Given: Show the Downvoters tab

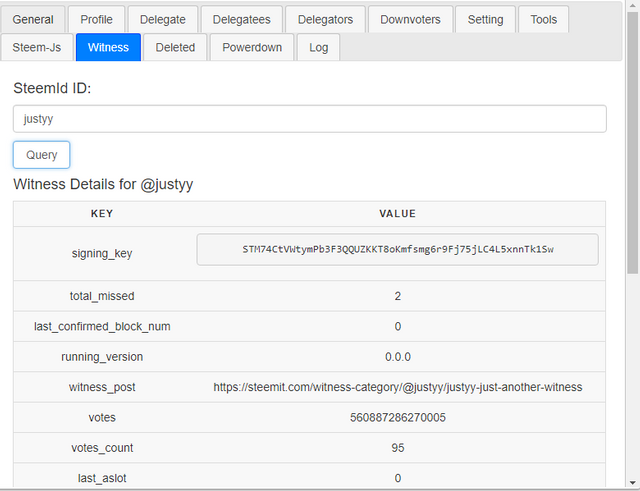Looking at the screenshot, I should [410, 19].
